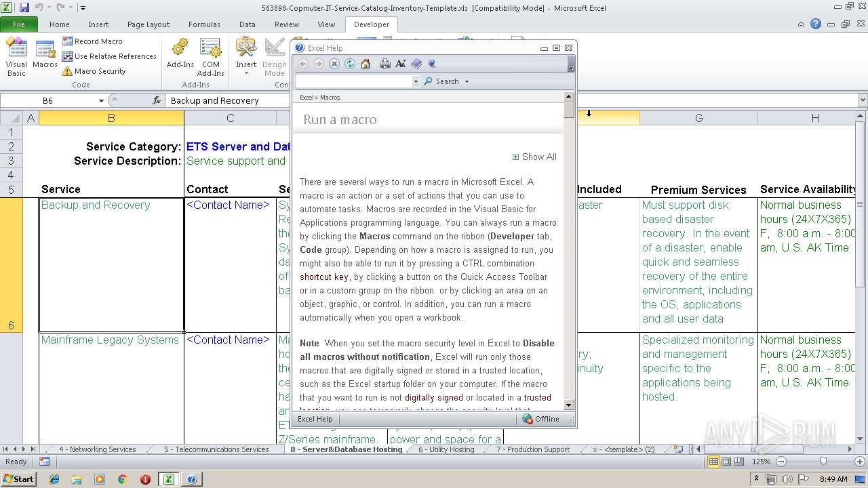Toggle Use Relative References
Image resolution: width=868 pixels, height=488 pixels.
[109, 56]
